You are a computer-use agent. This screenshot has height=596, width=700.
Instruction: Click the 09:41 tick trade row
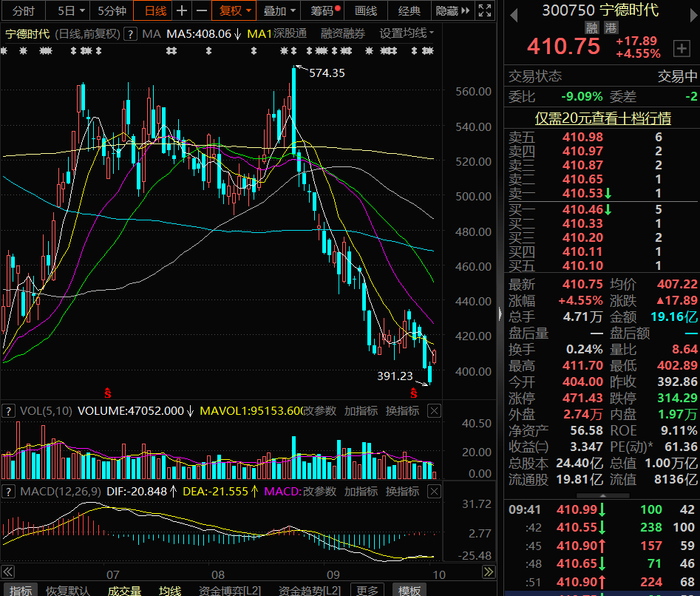(x=602, y=509)
